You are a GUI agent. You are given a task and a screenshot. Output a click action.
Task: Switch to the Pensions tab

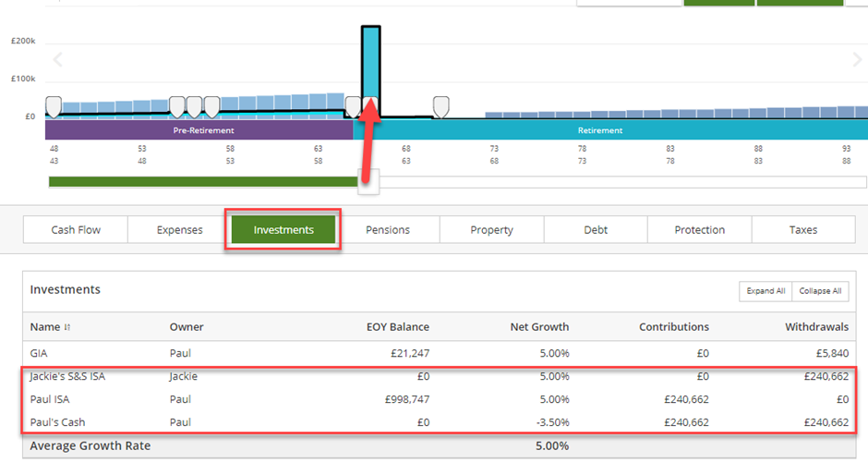[388, 230]
